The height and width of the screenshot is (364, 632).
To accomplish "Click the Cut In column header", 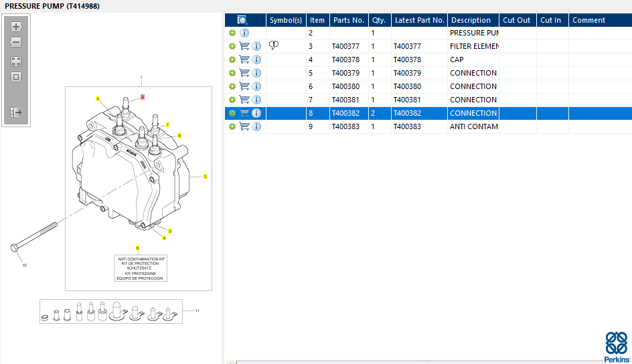I will (552, 20).
